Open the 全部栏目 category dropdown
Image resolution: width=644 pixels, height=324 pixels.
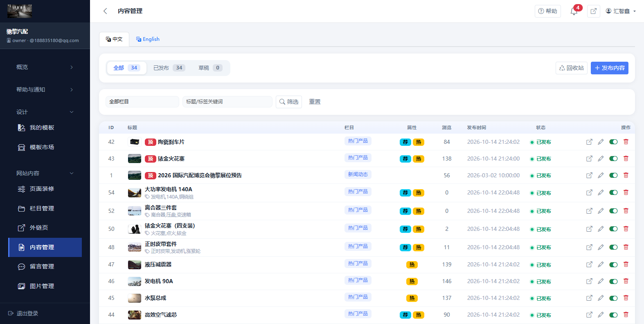(142, 102)
